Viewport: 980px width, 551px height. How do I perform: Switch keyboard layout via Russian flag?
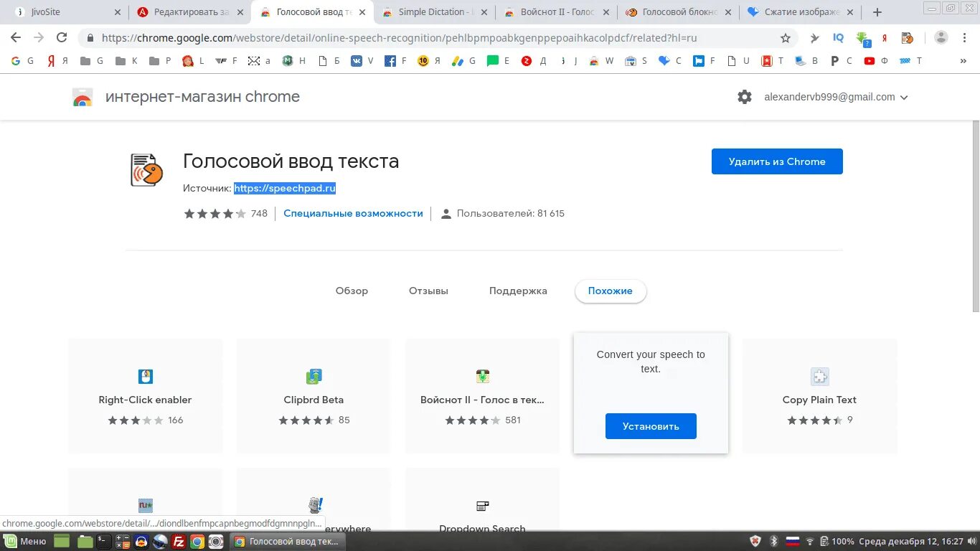point(793,542)
